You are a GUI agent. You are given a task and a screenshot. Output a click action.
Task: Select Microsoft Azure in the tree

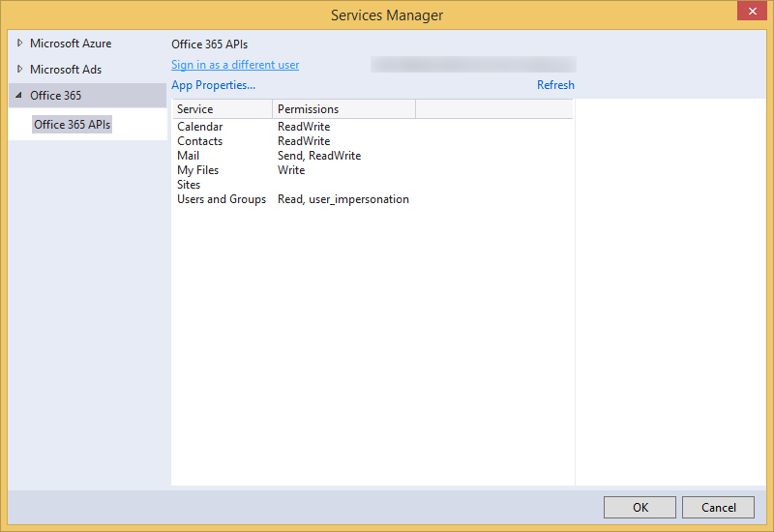71,44
